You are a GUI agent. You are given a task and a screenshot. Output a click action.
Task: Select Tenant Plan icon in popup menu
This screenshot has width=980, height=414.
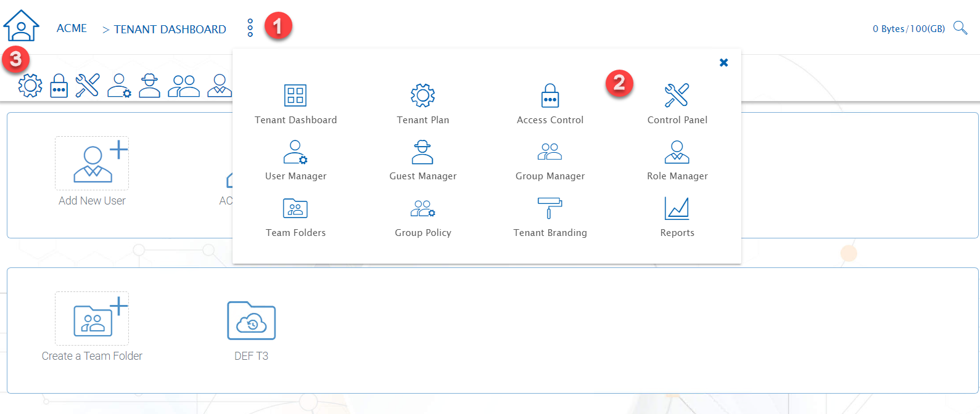[423, 95]
